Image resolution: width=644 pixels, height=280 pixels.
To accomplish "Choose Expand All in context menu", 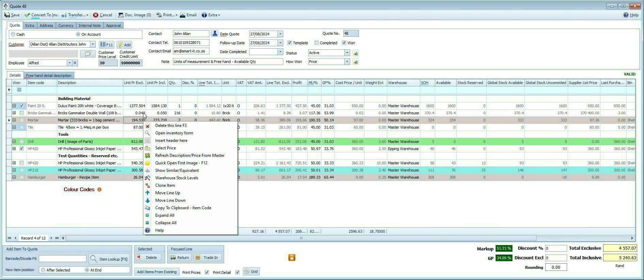I will pos(165,215).
